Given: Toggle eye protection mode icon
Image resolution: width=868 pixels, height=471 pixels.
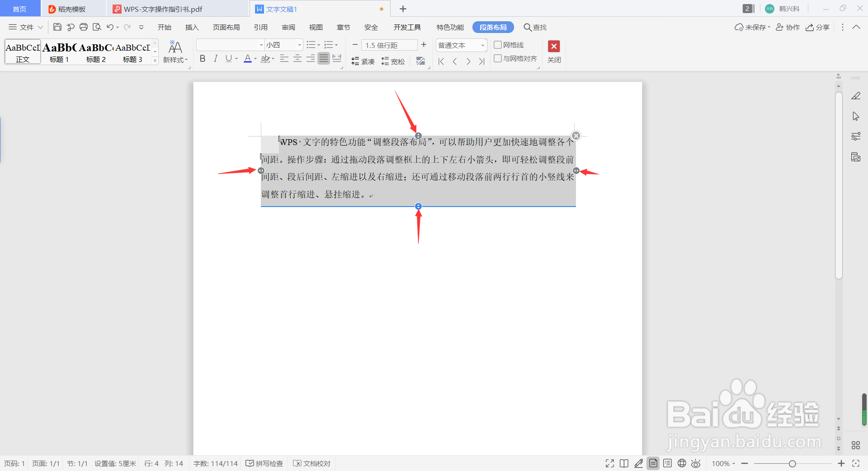Looking at the screenshot, I should pyautogui.click(x=696, y=463).
